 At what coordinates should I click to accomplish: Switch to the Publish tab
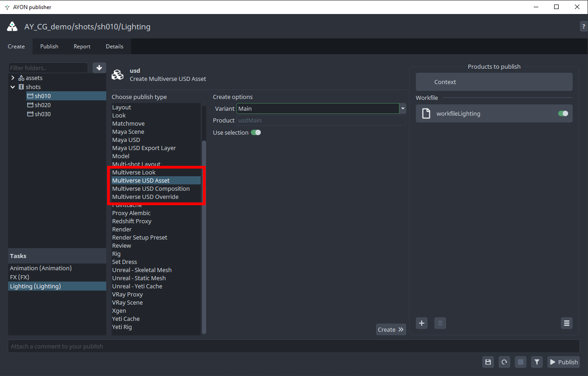(x=49, y=47)
